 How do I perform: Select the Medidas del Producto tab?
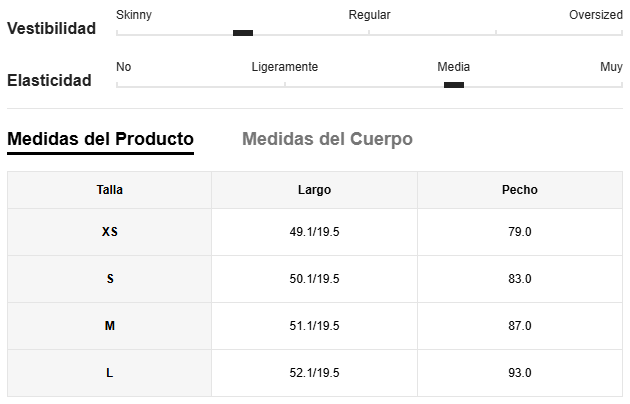point(100,139)
